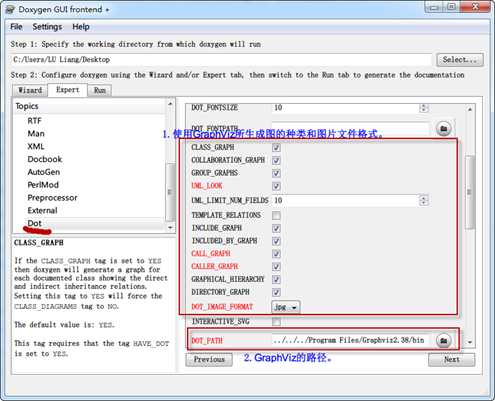Uncheck the CALLER_GRAPH option
The image size is (495, 401).
tap(276, 267)
